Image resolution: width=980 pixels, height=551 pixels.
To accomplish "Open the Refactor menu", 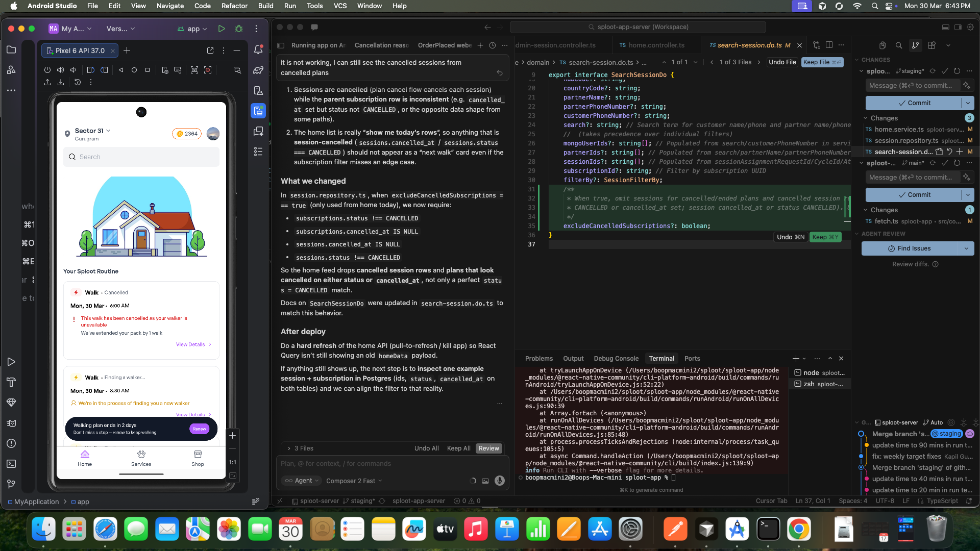I will coord(234,6).
